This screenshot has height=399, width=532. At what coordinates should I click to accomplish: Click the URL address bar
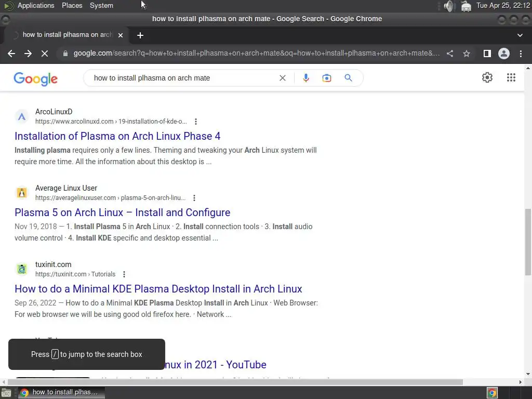click(257, 54)
